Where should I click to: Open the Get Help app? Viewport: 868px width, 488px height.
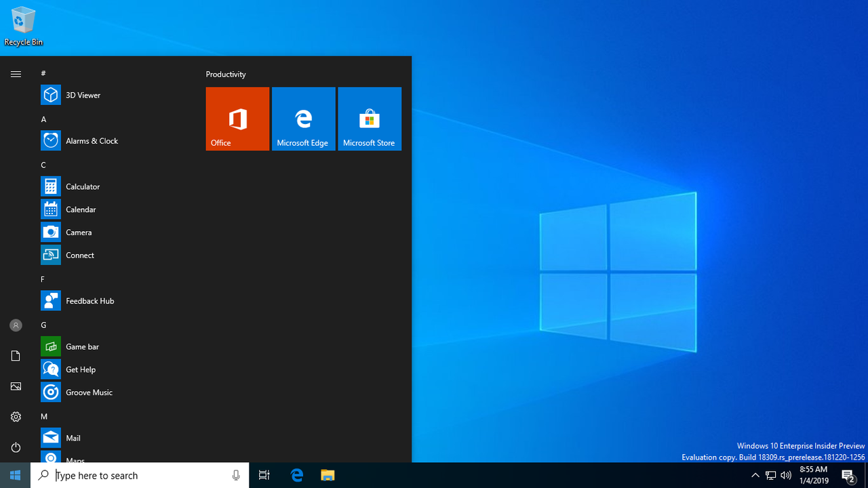[x=115, y=369]
